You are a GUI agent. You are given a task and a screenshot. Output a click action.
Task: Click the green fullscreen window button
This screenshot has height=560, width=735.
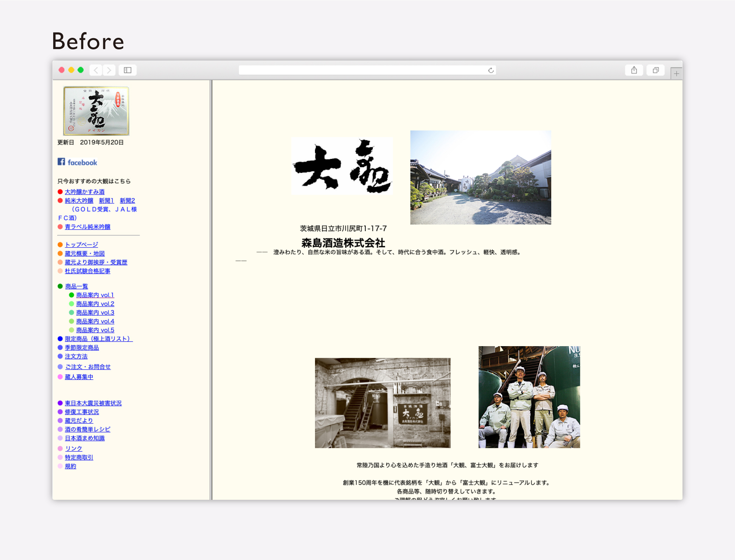tap(80, 70)
